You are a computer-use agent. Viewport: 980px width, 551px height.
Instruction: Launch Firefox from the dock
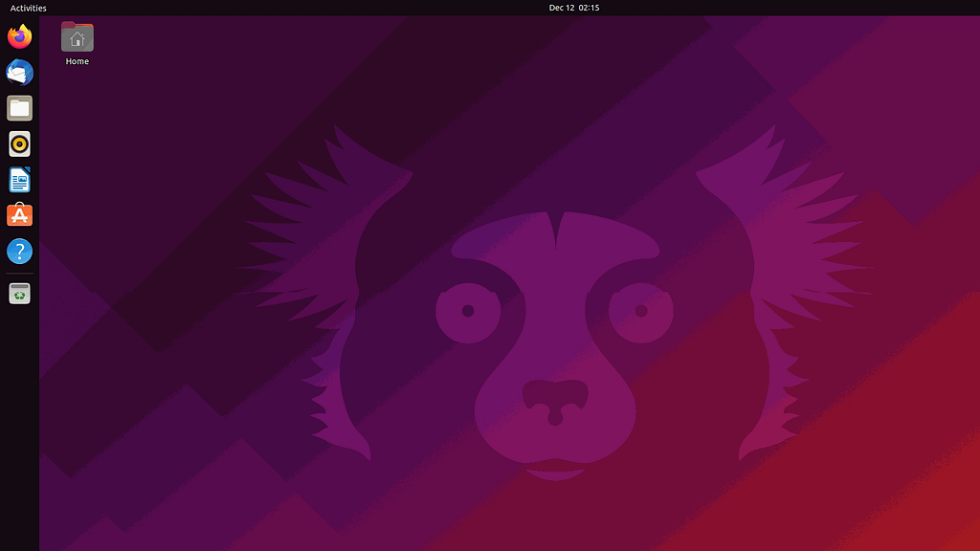pyautogui.click(x=19, y=37)
